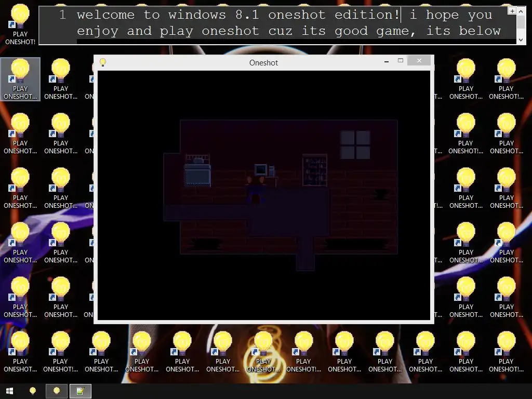Open the fourth shortcut in the bottom desktop row
The width and height of the screenshot is (532, 399).
click(x=142, y=352)
